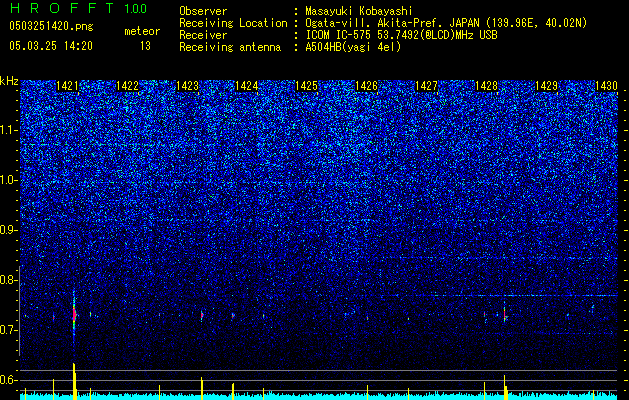Click the receiver text ICOM IC-575 53.7492
The width and height of the screenshot is (629, 400).
click(x=365, y=35)
